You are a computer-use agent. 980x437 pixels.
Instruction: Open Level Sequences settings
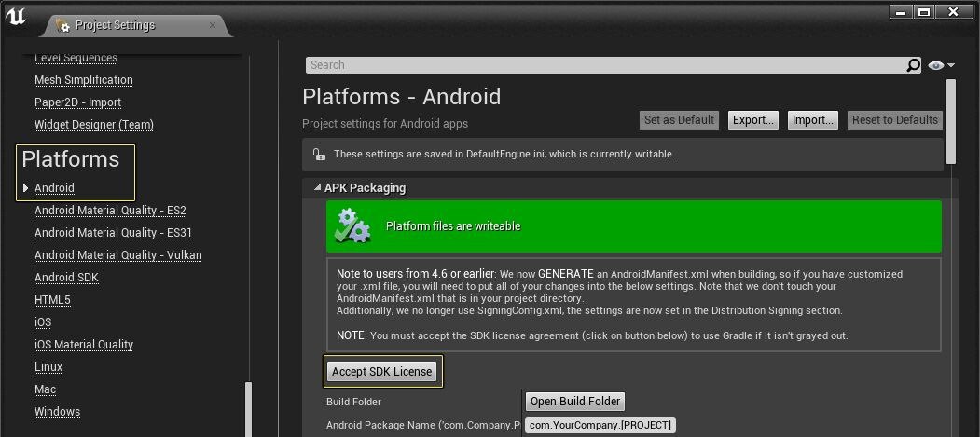pos(76,58)
